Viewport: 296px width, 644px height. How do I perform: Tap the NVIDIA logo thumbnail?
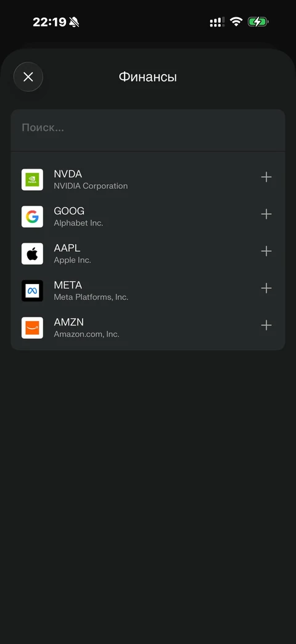click(33, 180)
